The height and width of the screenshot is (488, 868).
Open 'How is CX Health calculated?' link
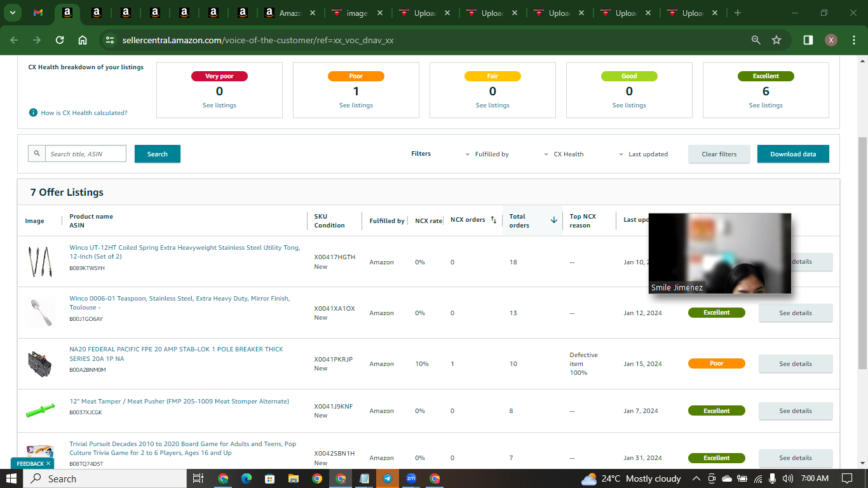[x=84, y=113]
